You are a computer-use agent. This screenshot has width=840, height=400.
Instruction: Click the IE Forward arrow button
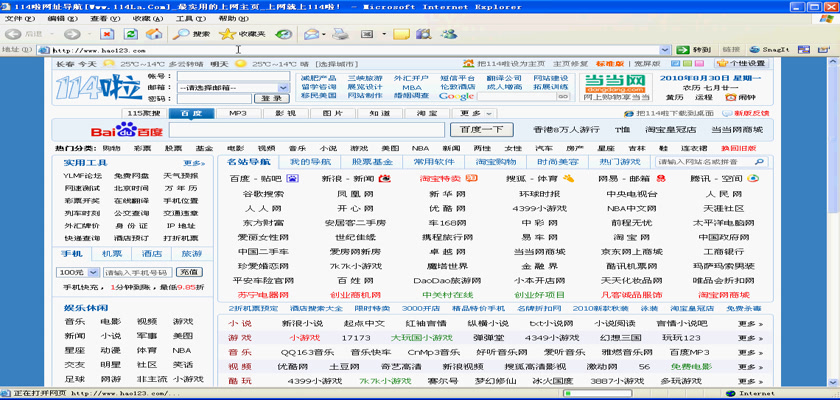[71, 34]
